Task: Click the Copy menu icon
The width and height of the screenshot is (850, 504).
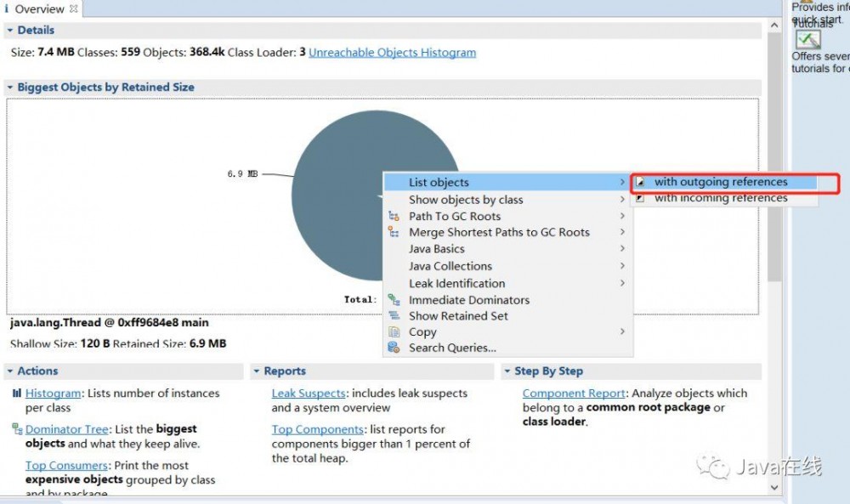Action: tap(394, 331)
